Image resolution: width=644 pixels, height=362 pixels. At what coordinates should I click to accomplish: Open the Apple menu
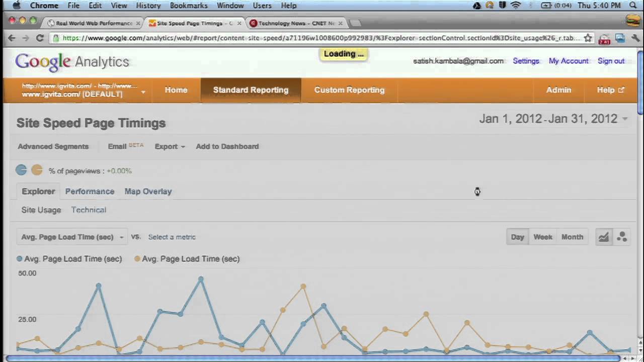click(16, 6)
